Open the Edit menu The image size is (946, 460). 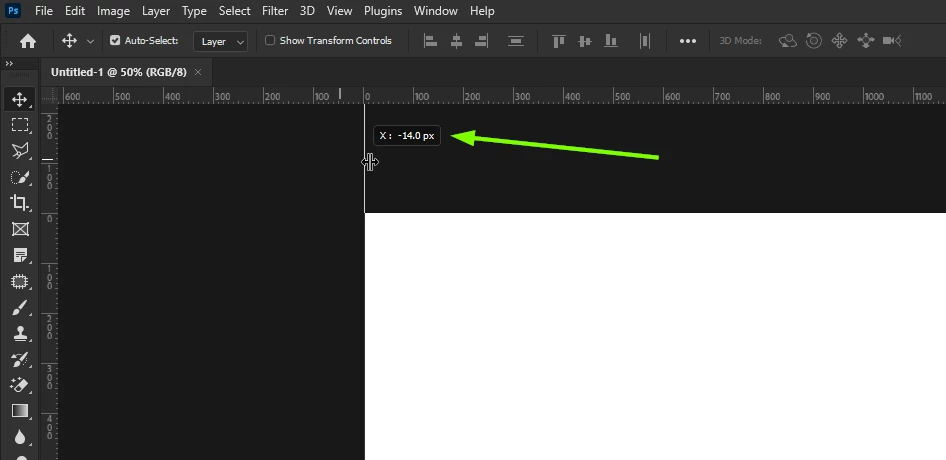click(x=75, y=11)
